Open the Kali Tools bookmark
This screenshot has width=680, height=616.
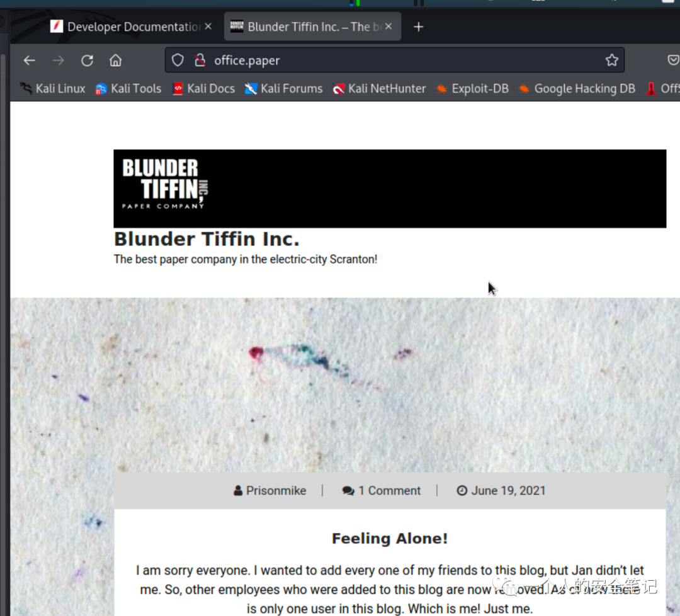(128, 89)
